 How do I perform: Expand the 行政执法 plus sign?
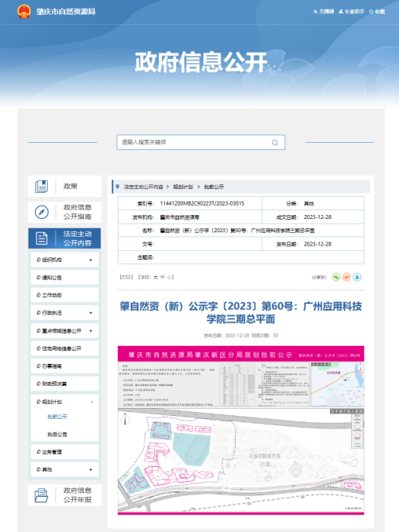[x=90, y=313]
